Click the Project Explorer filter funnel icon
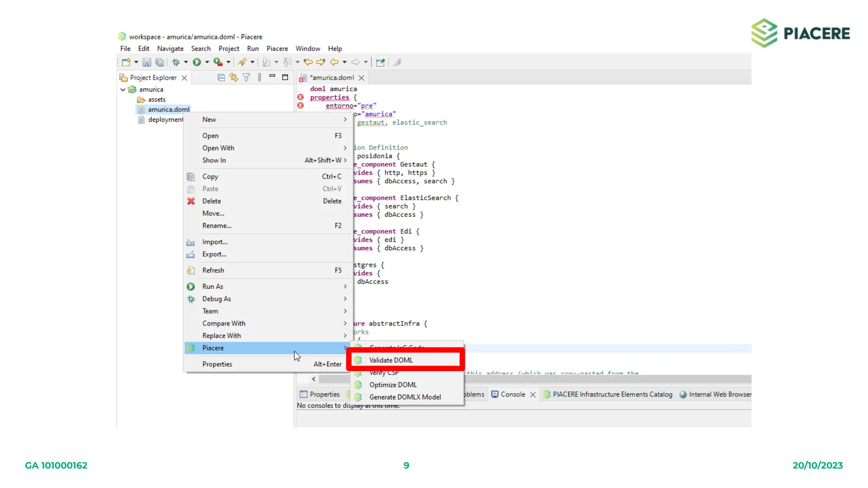Image resolution: width=868 pixels, height=488 pixels. 246,78
